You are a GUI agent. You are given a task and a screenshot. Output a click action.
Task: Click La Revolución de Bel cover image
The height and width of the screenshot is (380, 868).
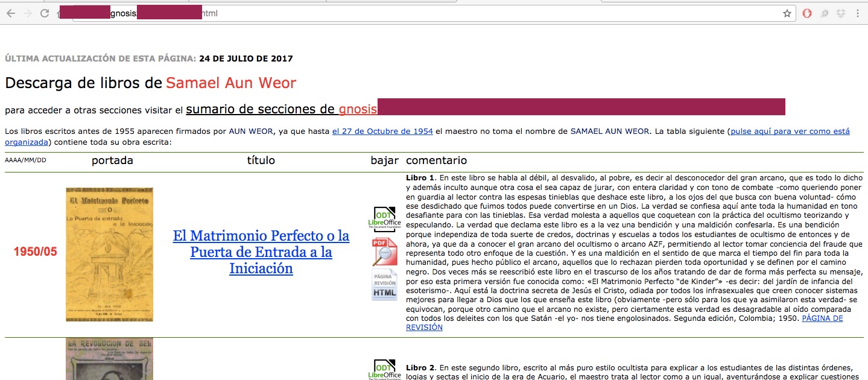click(x=109, y=359)
